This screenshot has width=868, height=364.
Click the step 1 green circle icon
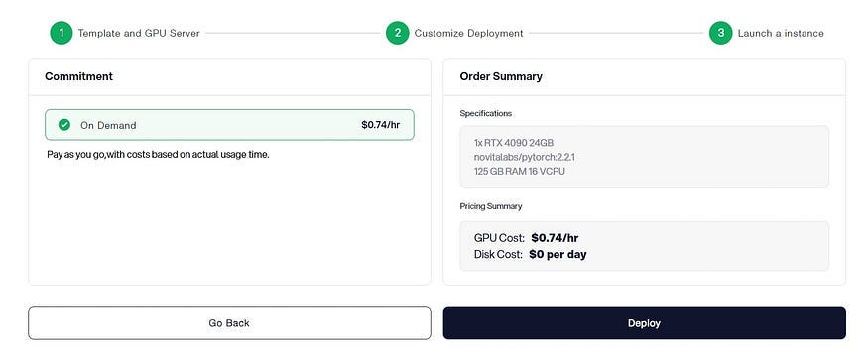[x=62, y=33]
